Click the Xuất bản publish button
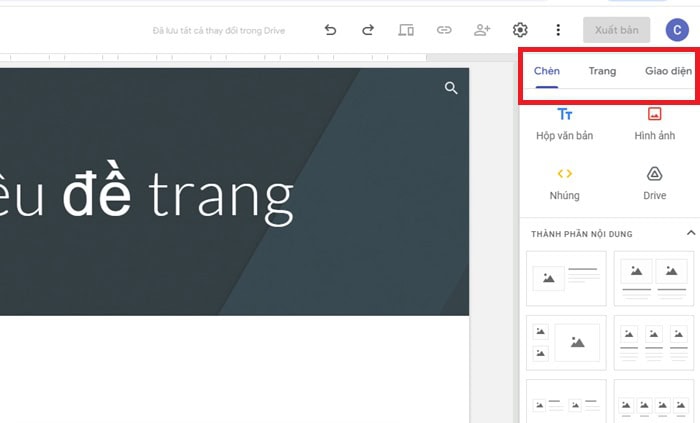700x423 pixels. coord(617,30)
